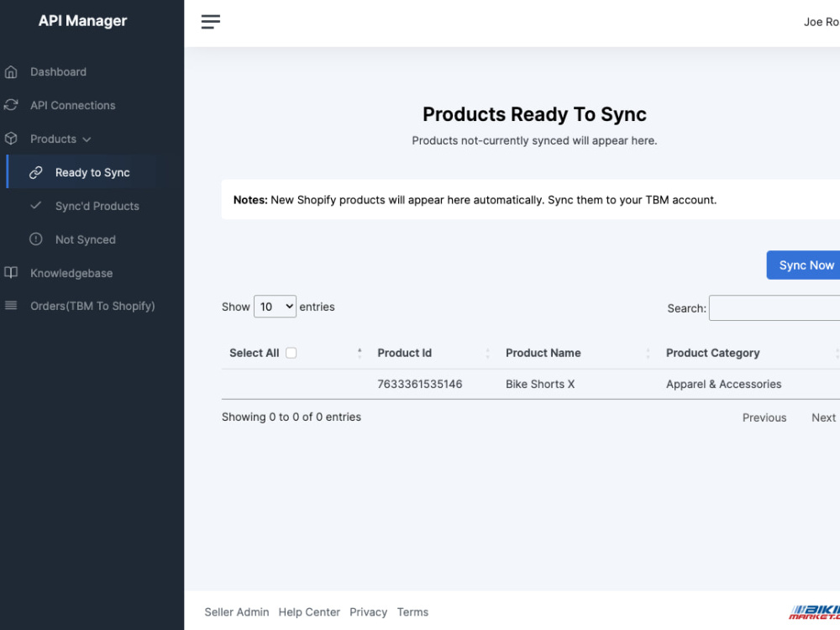This screenshot has width=840, height=630.
Task: Go to API Connections
Action: pos(73,106)
